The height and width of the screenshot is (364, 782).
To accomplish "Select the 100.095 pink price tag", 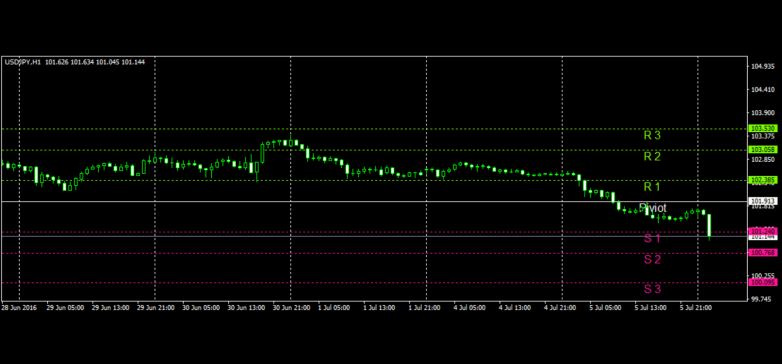I will (x=763, y=283).
